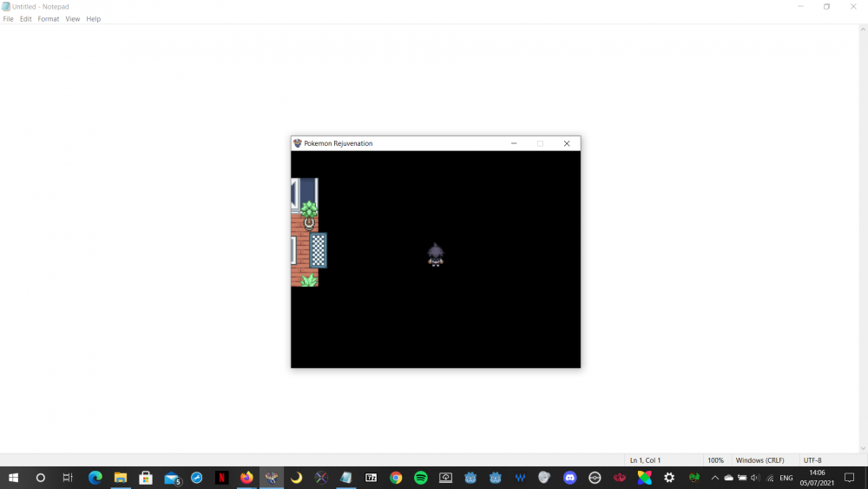868x489 pixels.
Task: Open the yellow crescent moon app
Action: (296, 478)
